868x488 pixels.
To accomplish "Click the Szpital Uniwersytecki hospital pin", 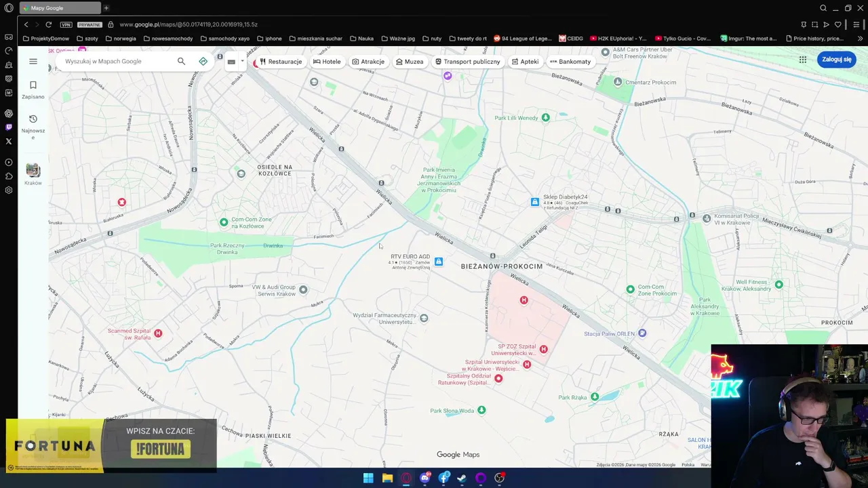I will click(x=527, y=365).
